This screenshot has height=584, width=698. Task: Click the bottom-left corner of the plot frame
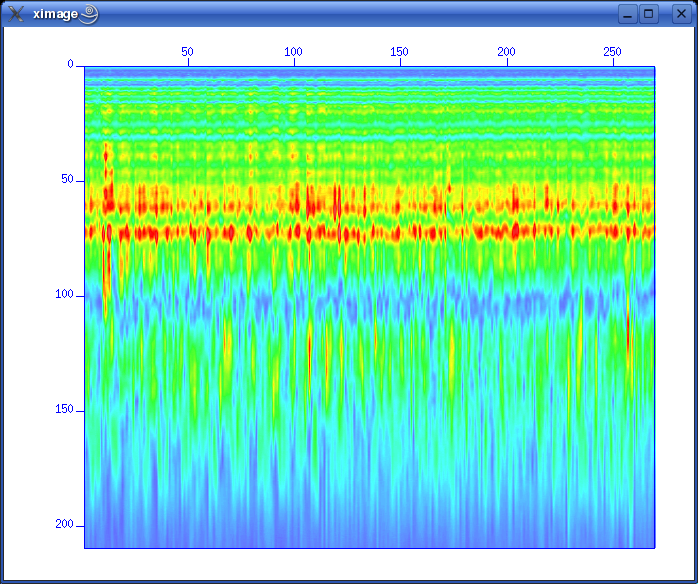point(84,548)
